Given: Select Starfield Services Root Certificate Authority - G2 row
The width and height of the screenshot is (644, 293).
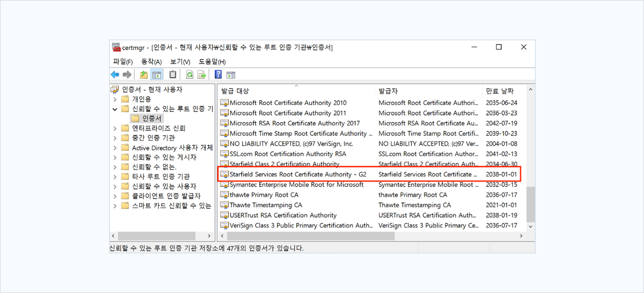Looking at the screenshot, I should [369, 174].
